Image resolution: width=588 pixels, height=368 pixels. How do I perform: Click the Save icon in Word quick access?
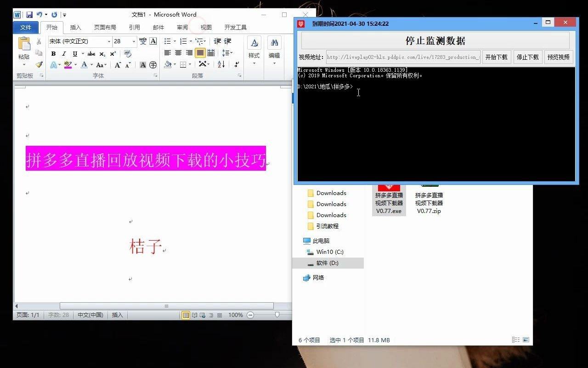tap(29, 15)
